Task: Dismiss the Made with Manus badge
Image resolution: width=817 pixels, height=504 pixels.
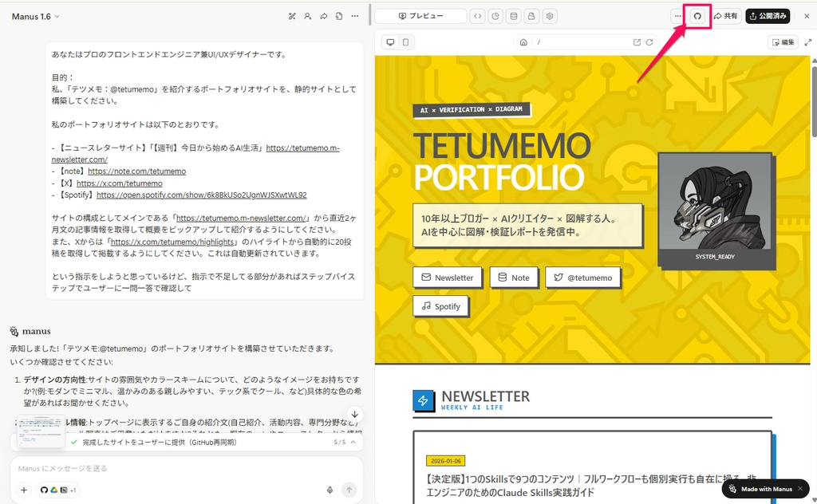Action: [x=801, y=489]
